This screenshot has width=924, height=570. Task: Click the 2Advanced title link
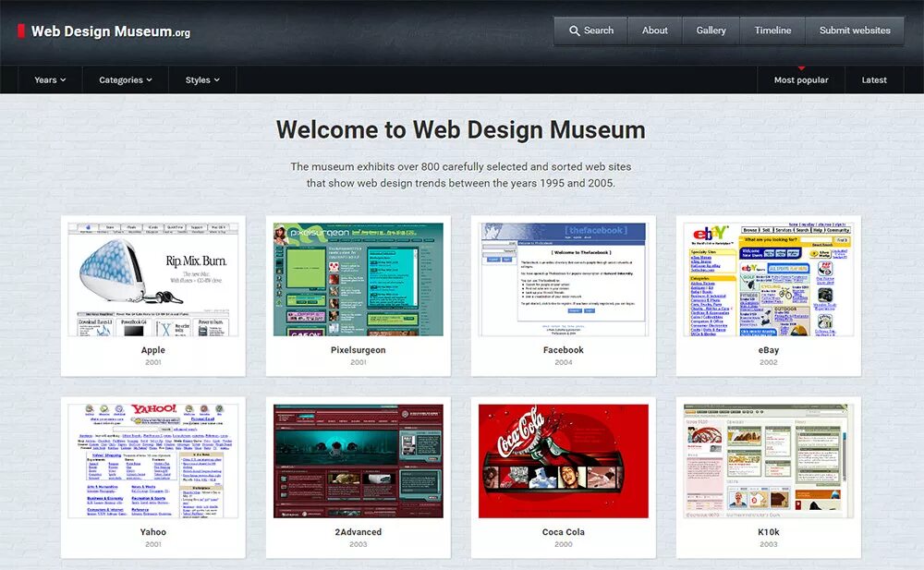pyautogui.click(x=359, y=532)
